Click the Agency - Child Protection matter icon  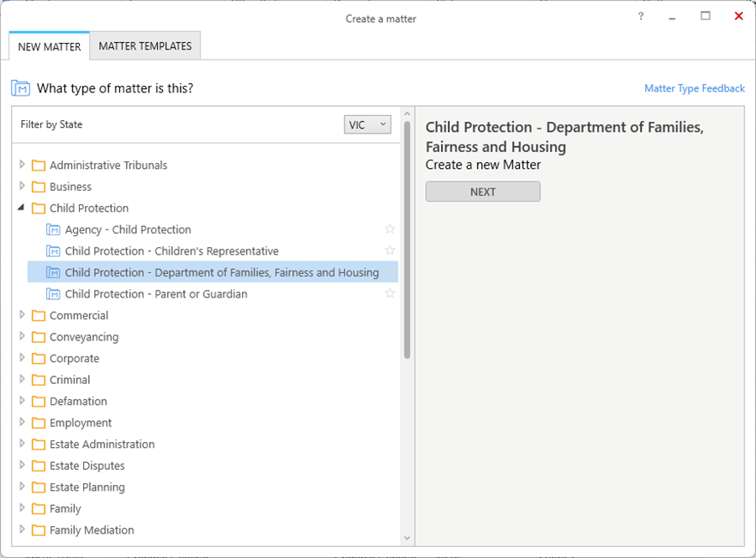point(54,229)
